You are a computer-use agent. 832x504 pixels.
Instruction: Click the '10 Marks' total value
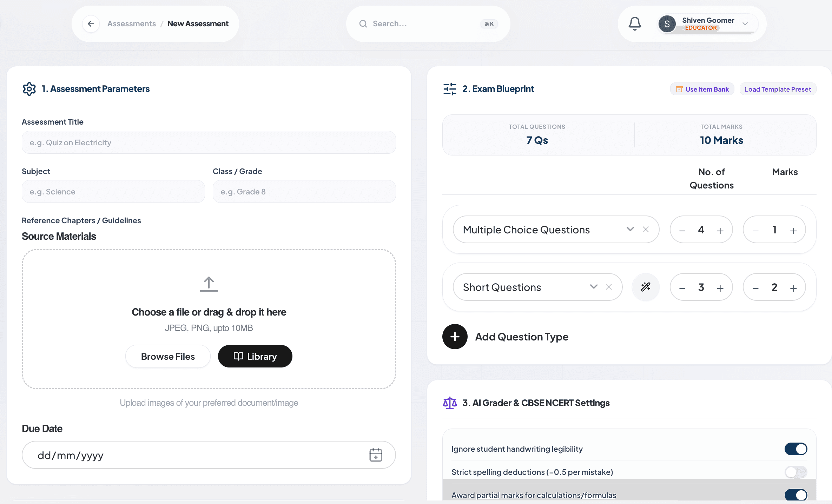click(721, 140)
